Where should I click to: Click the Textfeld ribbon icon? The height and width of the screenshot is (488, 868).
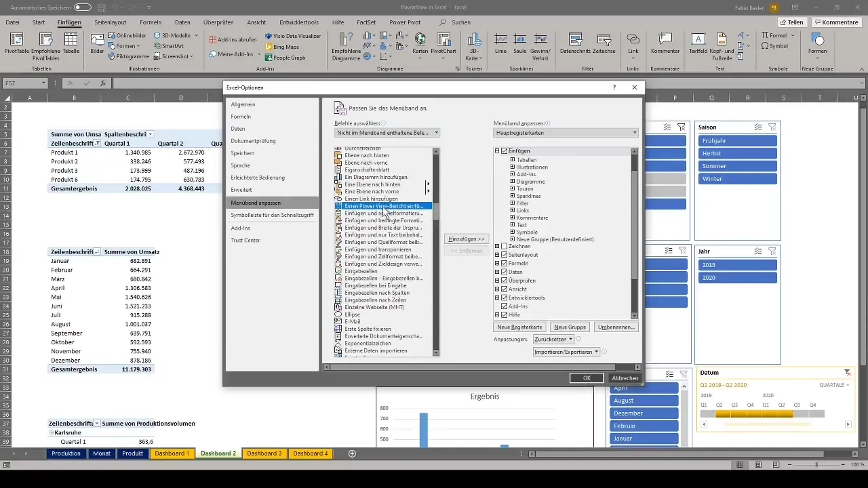tap(698, 44)
